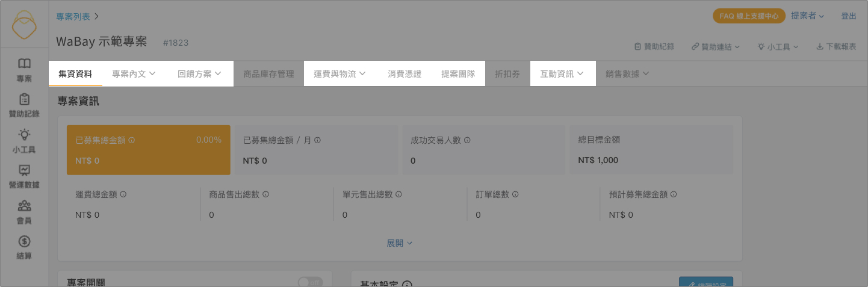Click info icon next to 單元售出總數
Screen dimensions: 868x287
point(398,194)
